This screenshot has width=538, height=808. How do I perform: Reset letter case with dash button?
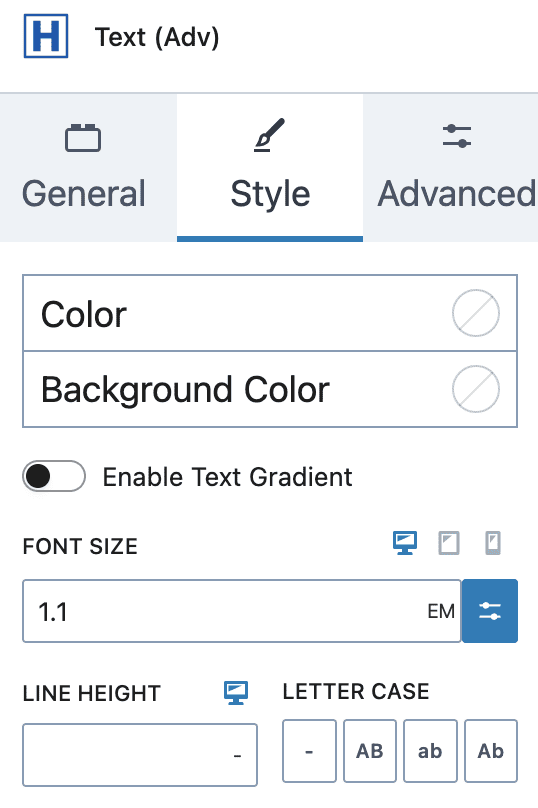point(309,751)
